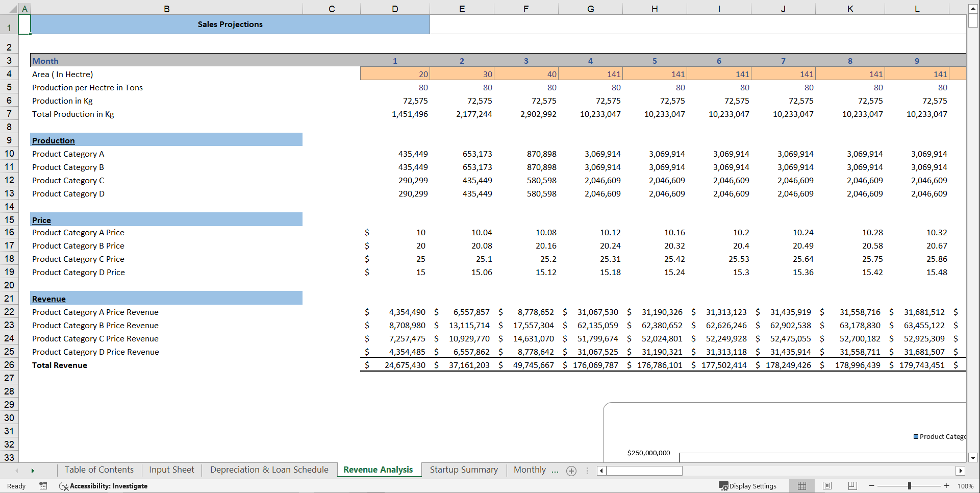Click Product Category C Price label
The height and width of the screenshot is (493, 980).
pos(78,259)
